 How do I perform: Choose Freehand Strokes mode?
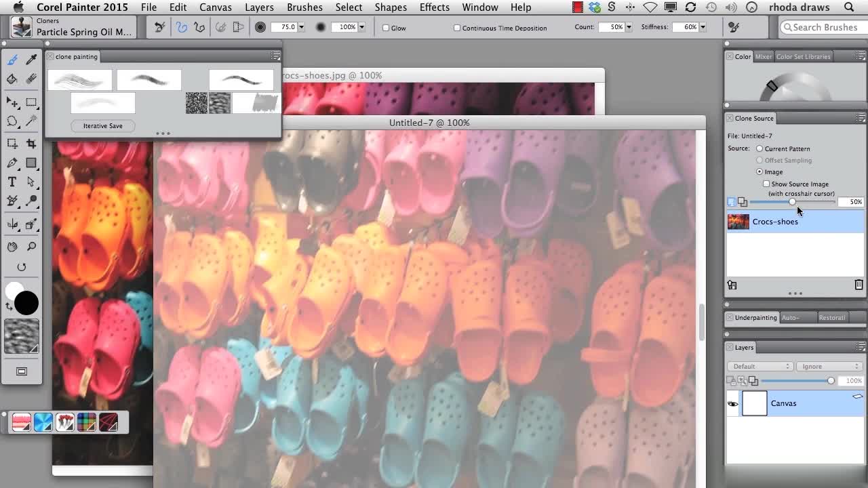pyautogui.click(x=181, y=28)
